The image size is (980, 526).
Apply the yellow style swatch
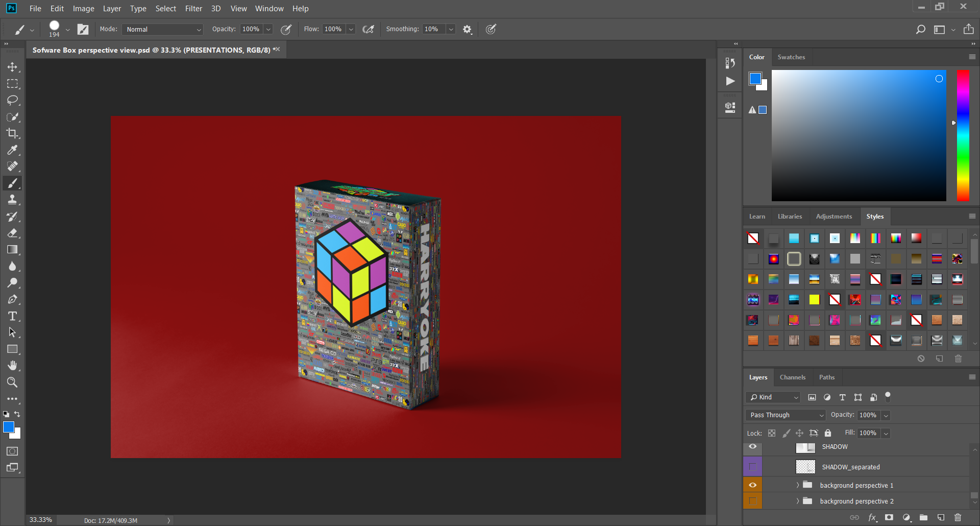[x=814, y=300]
